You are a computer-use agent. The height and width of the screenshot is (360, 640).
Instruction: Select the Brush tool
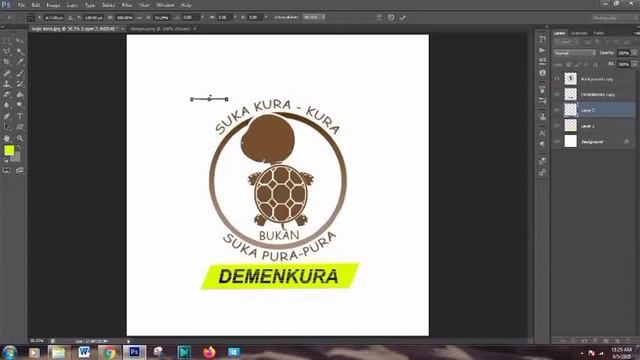click(x=20, y=73)
